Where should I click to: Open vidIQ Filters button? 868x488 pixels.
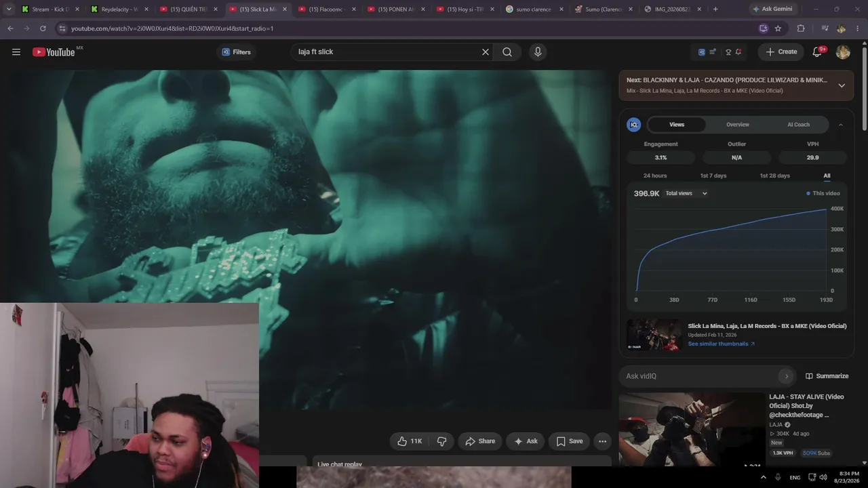pyautogui.click(x=236, y=52)
